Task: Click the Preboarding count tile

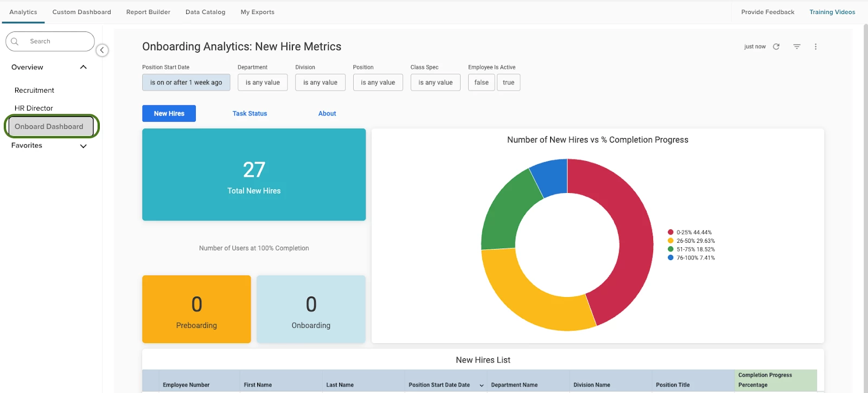Action: [x=196, y=309]
